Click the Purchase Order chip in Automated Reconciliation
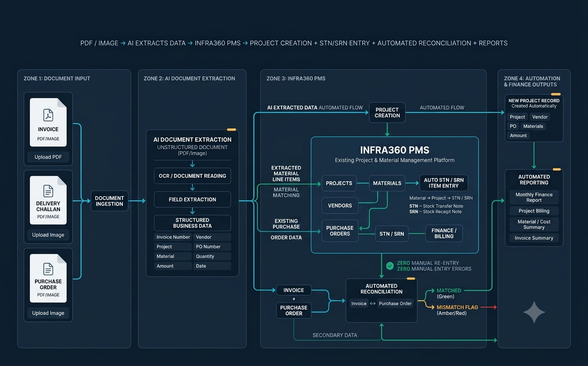588x366 pixels. (395, 304)
